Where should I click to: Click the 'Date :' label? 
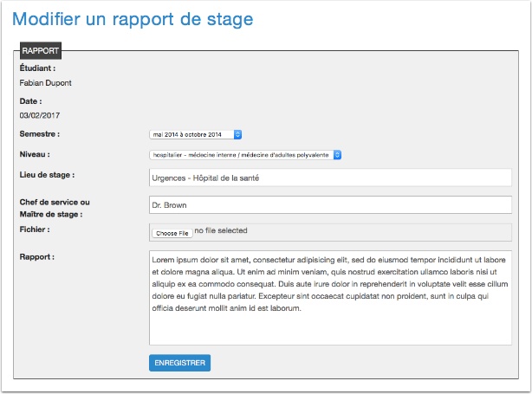[31, 100]
